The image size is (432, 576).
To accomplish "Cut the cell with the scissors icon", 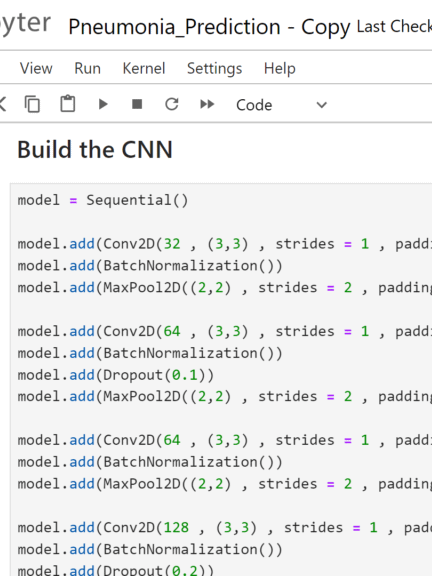I will [2, 104].
